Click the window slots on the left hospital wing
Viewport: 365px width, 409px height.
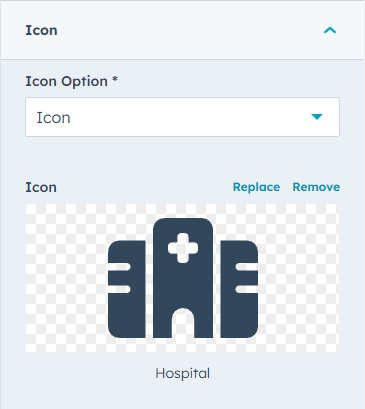pyautogui.click(x=119, y=278)
